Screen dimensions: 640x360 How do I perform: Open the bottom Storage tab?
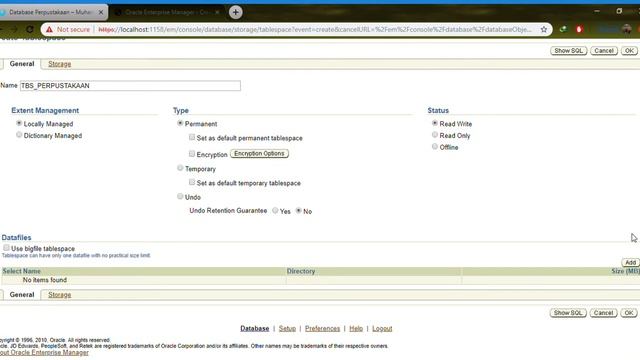coord(60,295)
